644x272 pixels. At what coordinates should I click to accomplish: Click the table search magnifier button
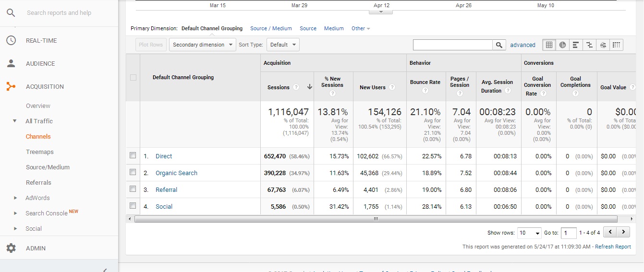click(x=499, y=45)
